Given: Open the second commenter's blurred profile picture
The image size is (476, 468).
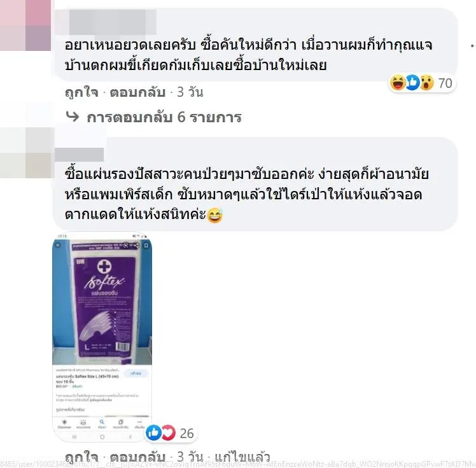Looking at the screenshot, I should tap(25, 153).
